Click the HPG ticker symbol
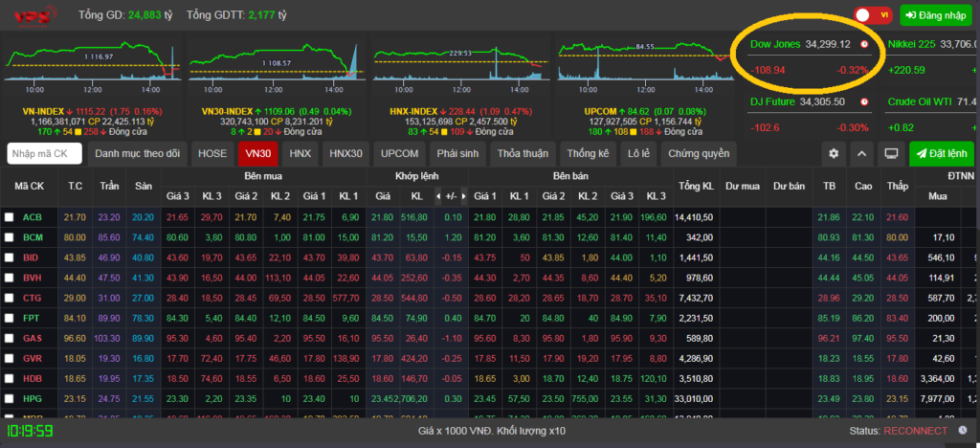 (x=32, y=398)
